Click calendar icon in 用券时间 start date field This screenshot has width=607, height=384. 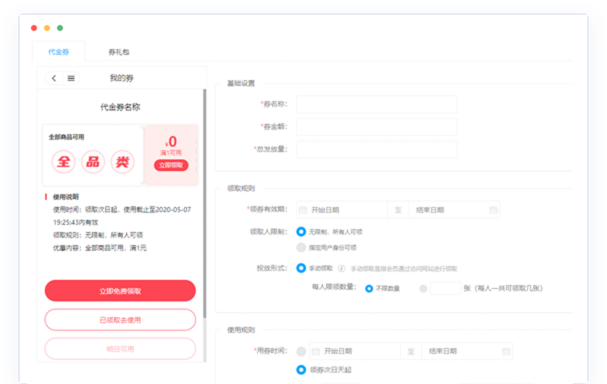click(x=316, y=351)
